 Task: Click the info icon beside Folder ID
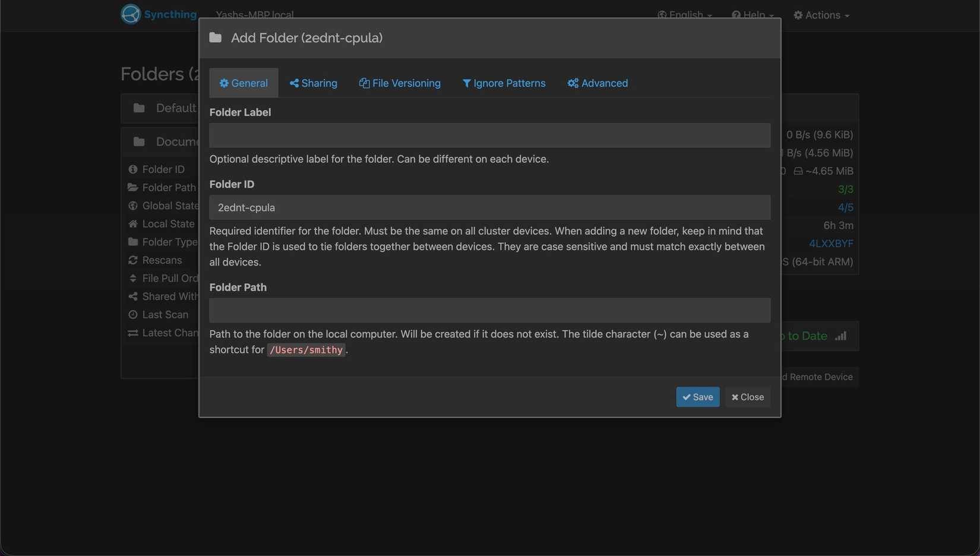click(132, 169)
